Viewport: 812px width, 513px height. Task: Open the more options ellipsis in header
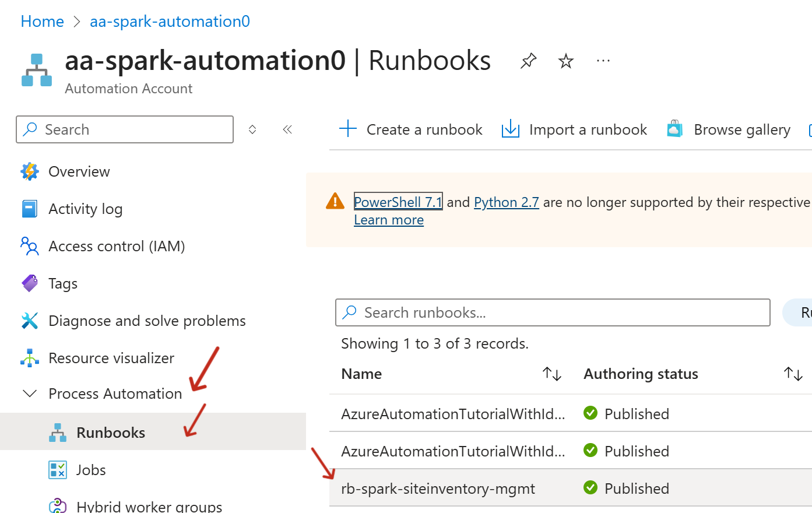[603, 61]
